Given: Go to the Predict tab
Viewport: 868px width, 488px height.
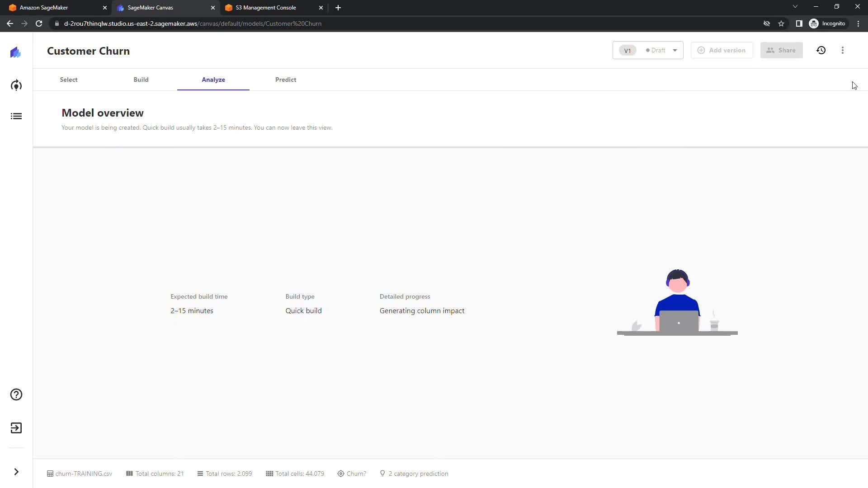Looking at the screenshot, I should tap(286, 80).
